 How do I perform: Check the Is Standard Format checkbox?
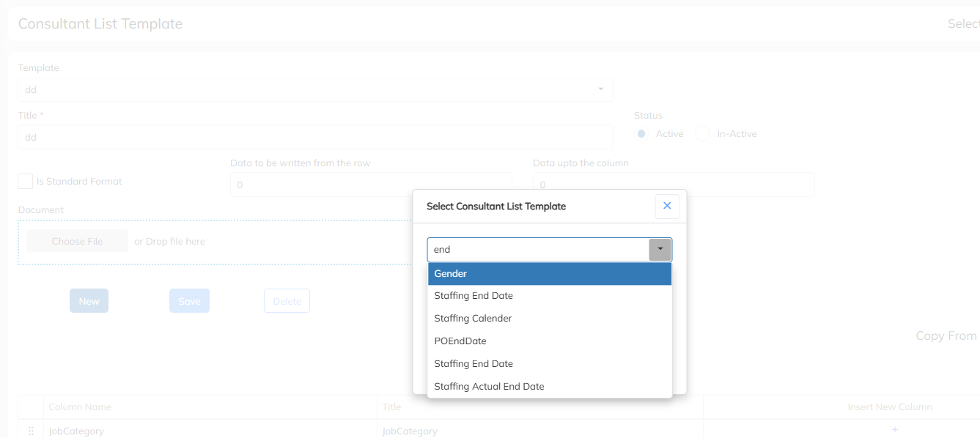point(26,182)
